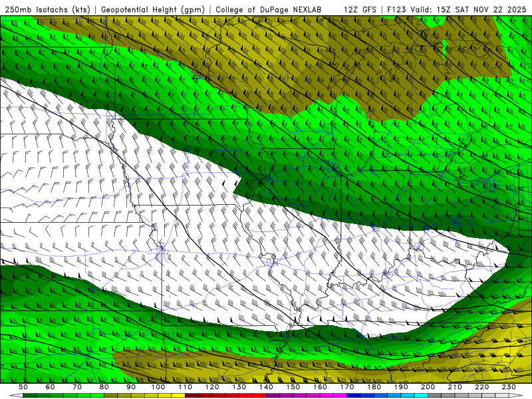Screen dimensions: 532x399
Task: Click the 190 kt label on color scale
Action: pos(401,387)
